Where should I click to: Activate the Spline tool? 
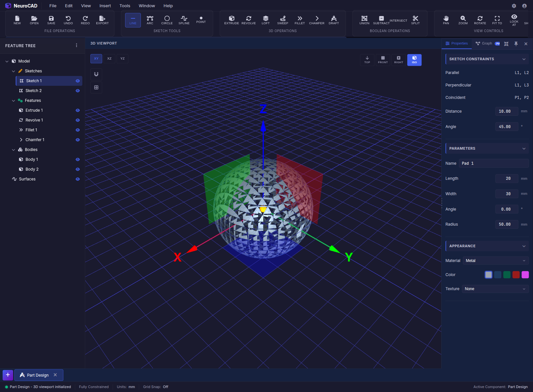coord(184,20)
